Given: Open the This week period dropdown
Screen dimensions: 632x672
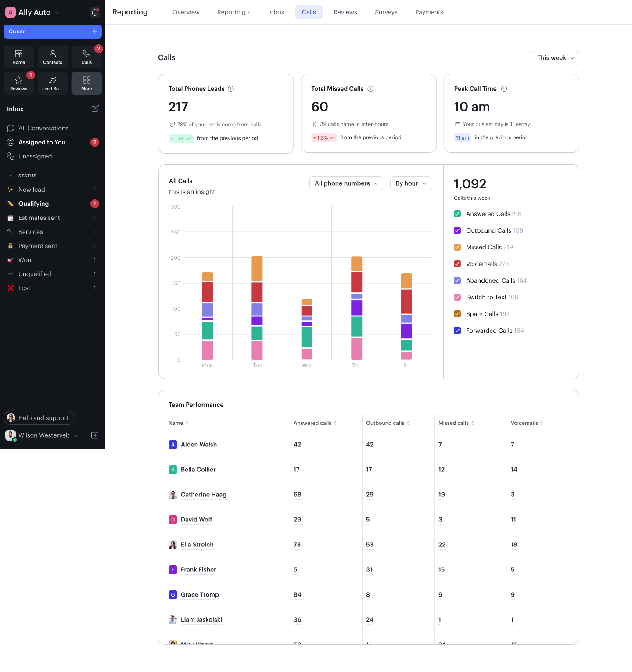Looking at the screenshot, I should coord(555,58).
